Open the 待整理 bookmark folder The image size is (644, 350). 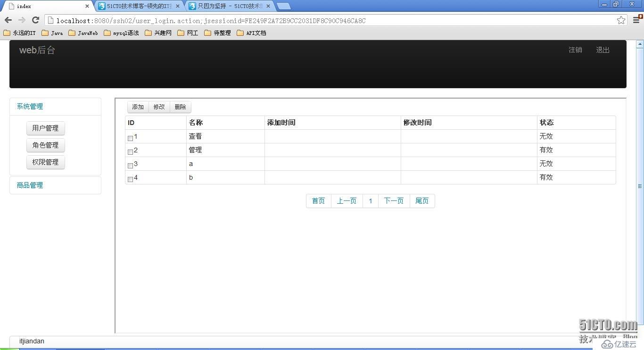tap(217, 33)
